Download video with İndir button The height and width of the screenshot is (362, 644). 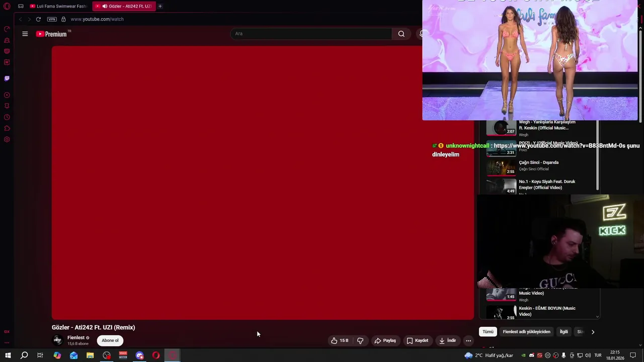coord(447,340)
